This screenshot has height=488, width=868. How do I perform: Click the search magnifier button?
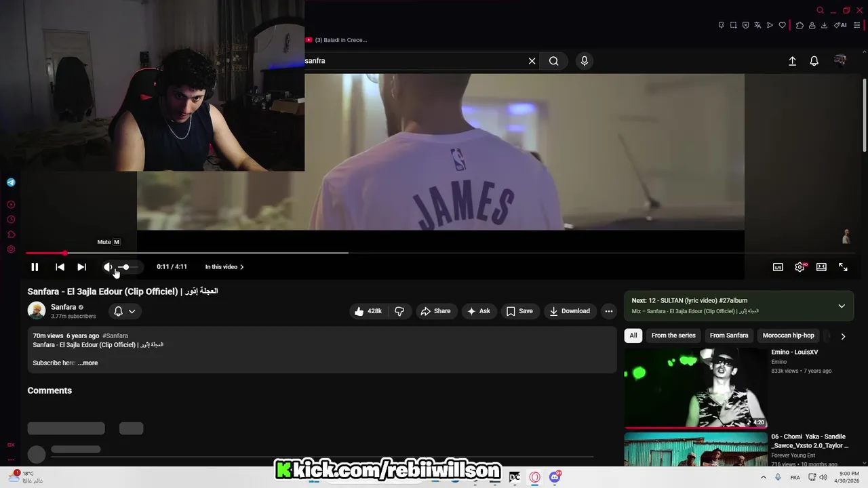pos(554,61)
